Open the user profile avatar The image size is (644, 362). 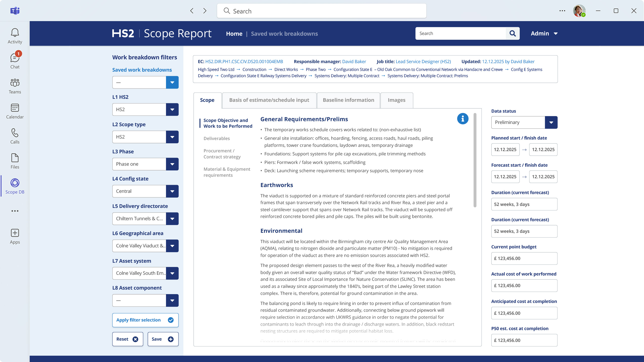579,11
